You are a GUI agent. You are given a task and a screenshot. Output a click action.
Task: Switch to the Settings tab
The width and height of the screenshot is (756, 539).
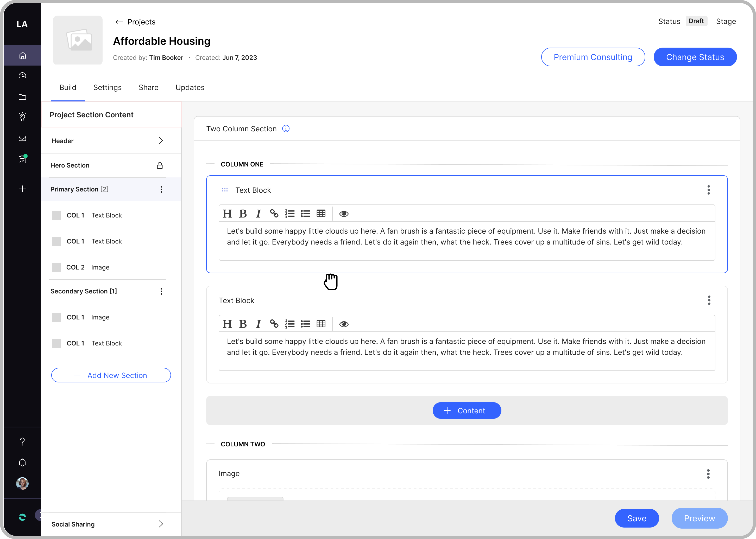(107, 87)
